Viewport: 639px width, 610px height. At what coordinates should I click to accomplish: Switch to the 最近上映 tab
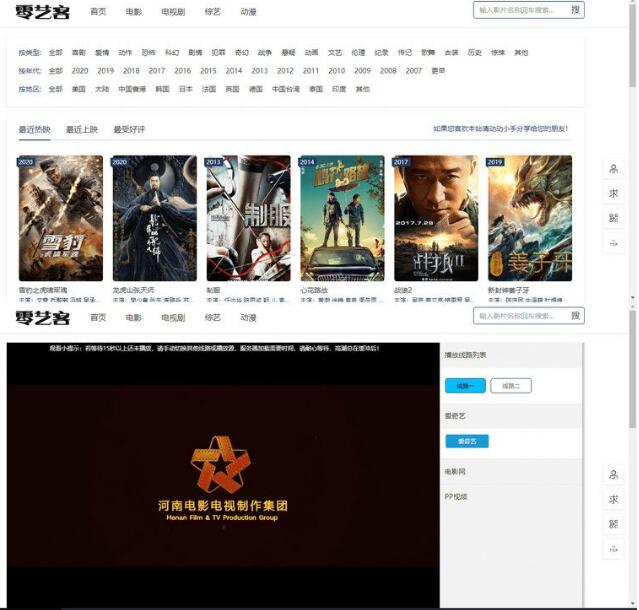[82, 130]
